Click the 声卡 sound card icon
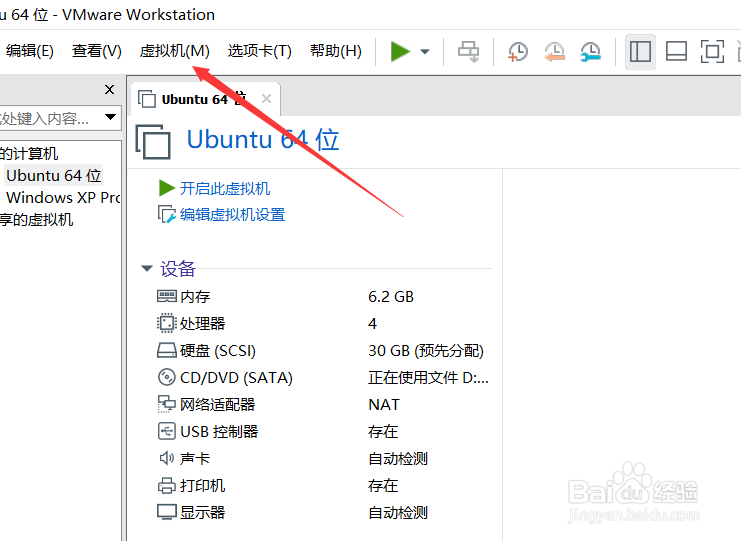 [x=166, y=458]
